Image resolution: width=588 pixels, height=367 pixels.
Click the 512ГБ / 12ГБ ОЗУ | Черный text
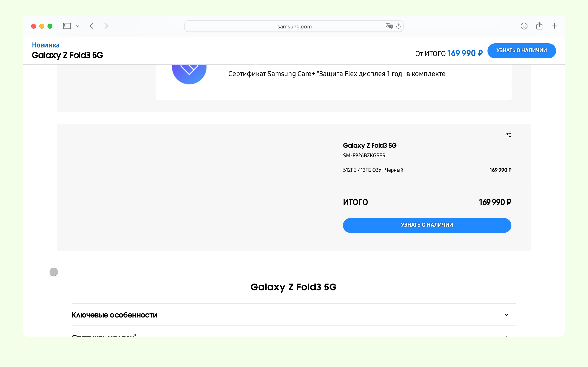coord(373,170)
